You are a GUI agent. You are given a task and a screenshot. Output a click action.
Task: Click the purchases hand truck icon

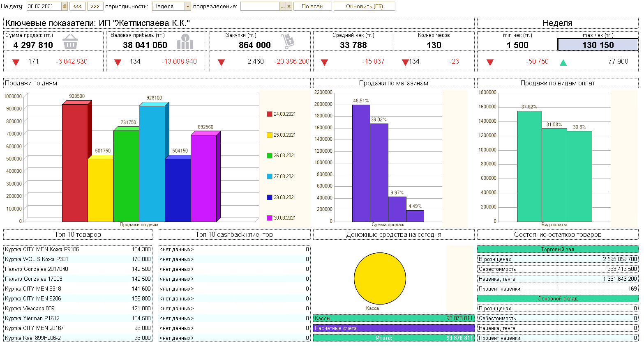click(288, 41)
